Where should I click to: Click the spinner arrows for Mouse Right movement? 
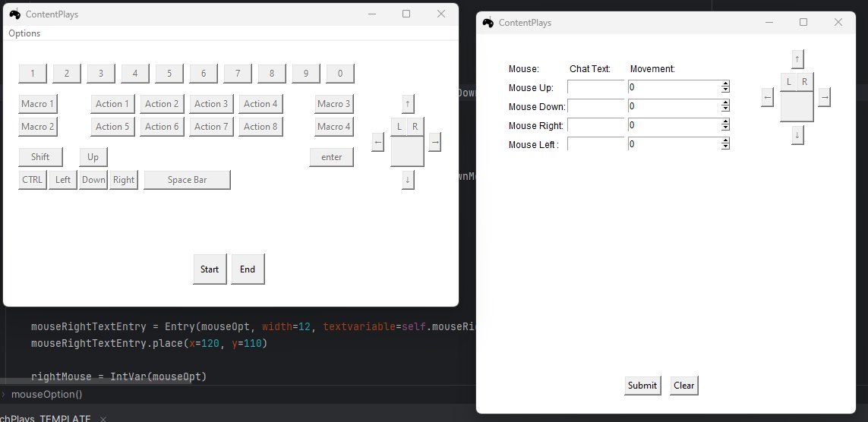coord(726,125)
